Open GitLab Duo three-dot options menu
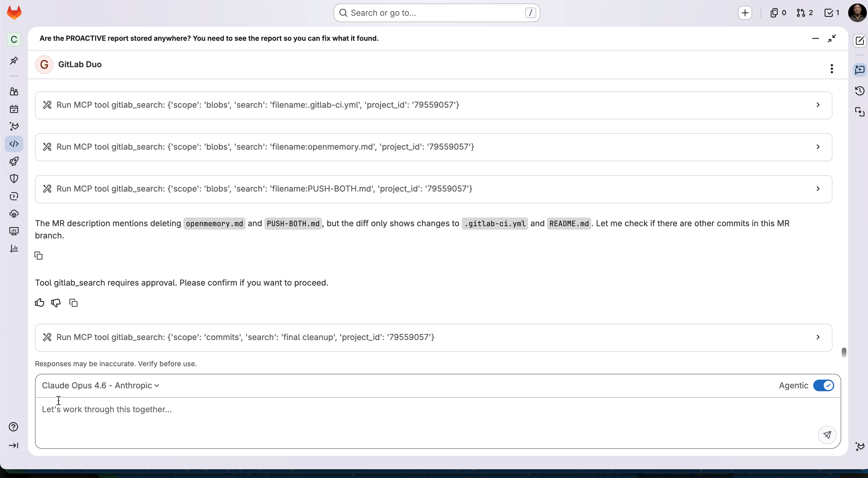This screenshot has width=868, height=478. [x=832, y=69]
